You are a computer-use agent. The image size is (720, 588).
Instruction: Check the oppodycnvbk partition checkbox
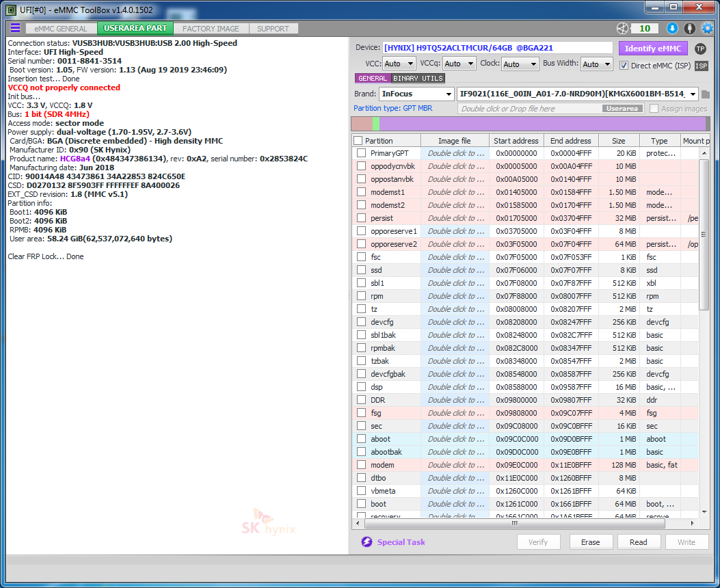(362, 166)
